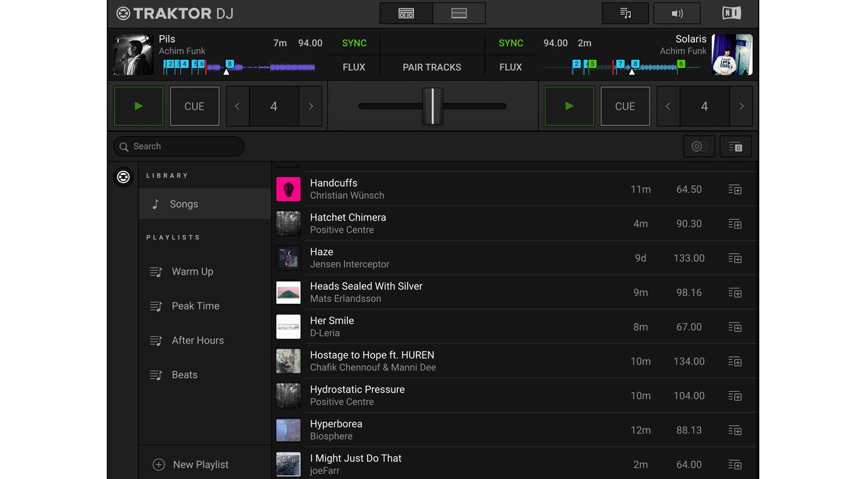Open the playlist music queue icon
The width and height of the screenshot is (868, 479).
[626, 13]
